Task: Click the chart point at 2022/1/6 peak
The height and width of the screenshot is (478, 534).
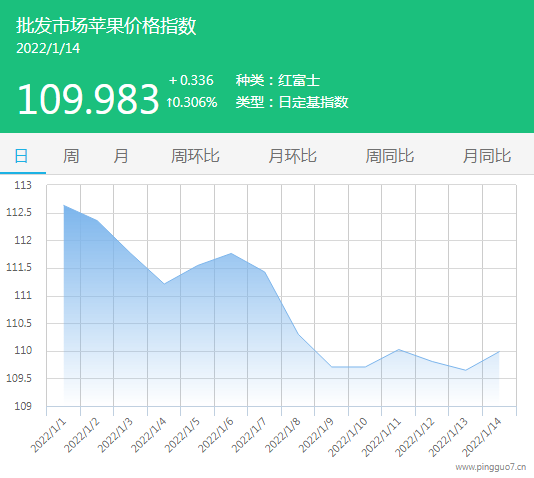Action: tap(231, 253)
